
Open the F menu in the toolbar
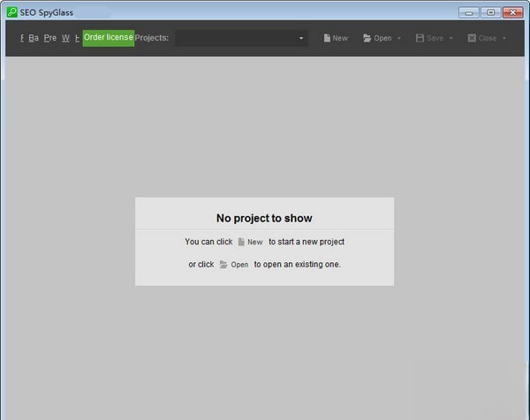[x=22, y=38]
